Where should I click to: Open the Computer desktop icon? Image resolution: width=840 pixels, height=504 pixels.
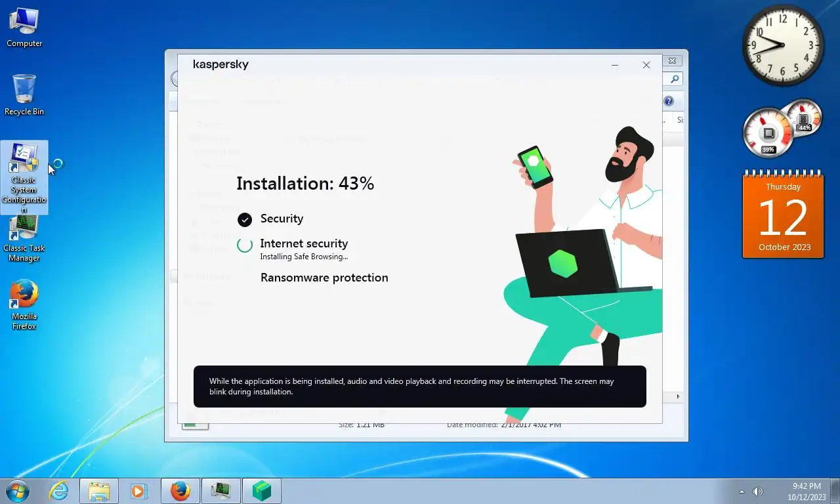point(24,28)
